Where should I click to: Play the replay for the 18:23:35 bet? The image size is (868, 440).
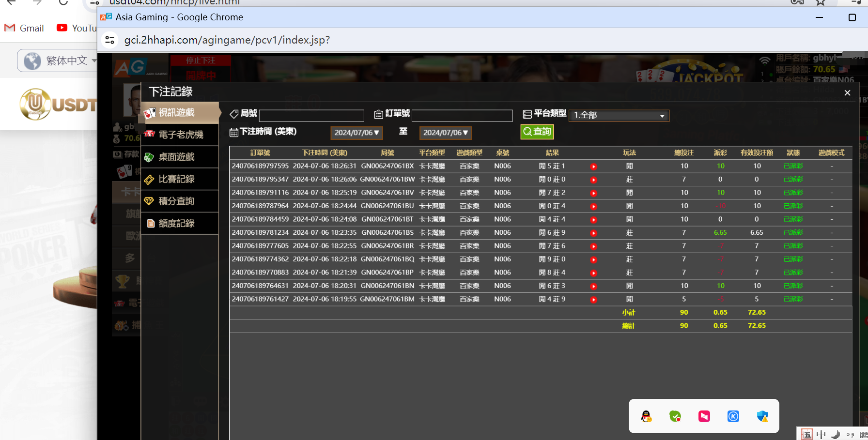[x=593, y=233]
